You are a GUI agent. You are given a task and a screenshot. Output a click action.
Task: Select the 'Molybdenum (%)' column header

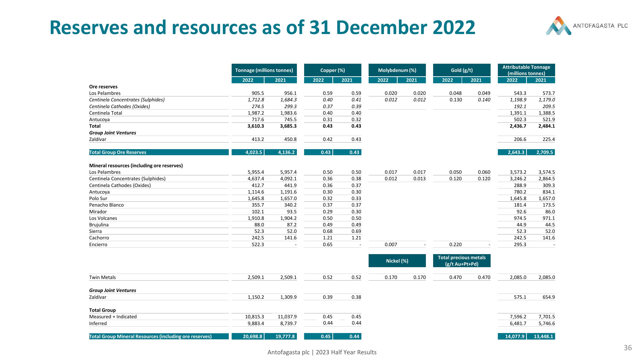397,70
